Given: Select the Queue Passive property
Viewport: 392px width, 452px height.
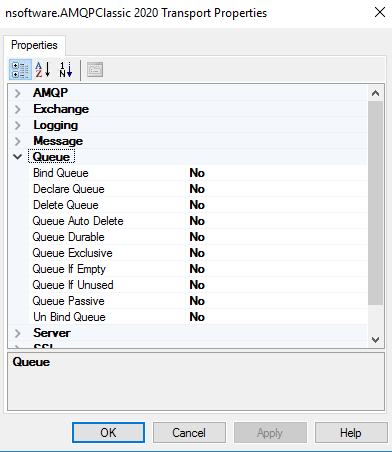Looking at the screenshot, I should pos(68,301).
